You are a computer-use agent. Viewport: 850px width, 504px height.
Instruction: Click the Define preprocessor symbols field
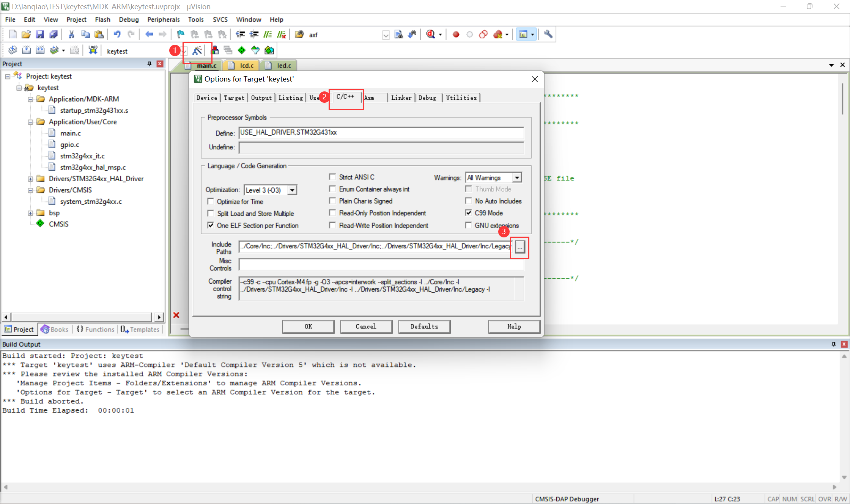tap(381, 133)
